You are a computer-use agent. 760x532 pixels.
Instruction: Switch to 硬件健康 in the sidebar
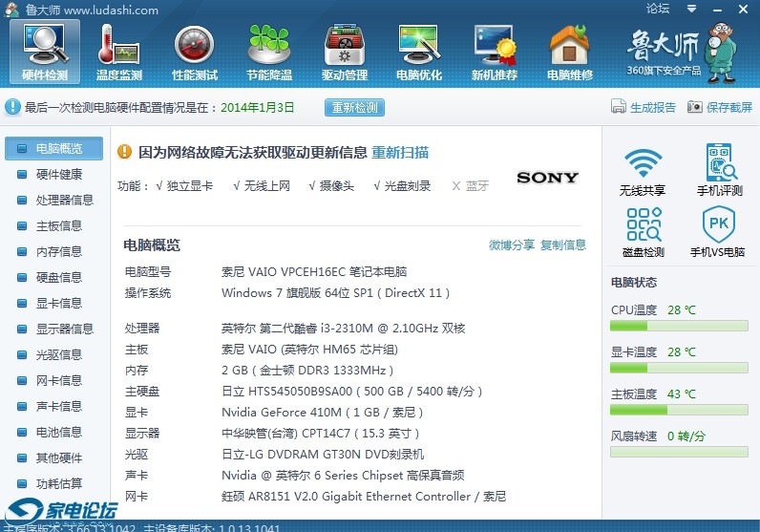[x=58, y=175]
